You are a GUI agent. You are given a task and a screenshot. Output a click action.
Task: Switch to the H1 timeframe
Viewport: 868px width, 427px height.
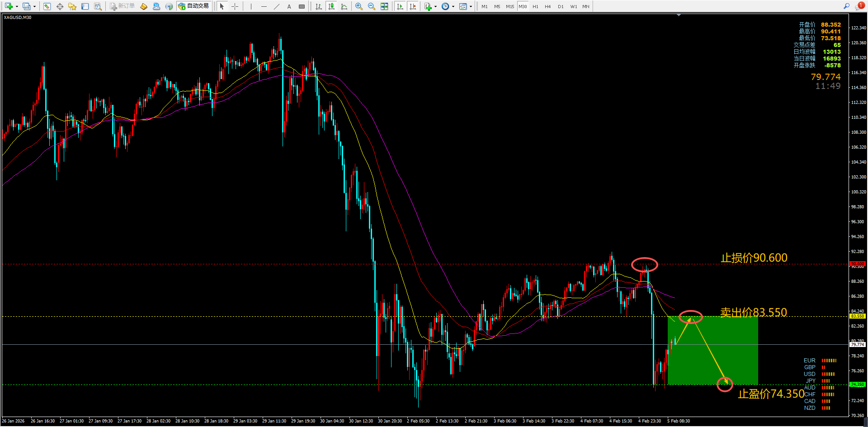click(535, 6)
